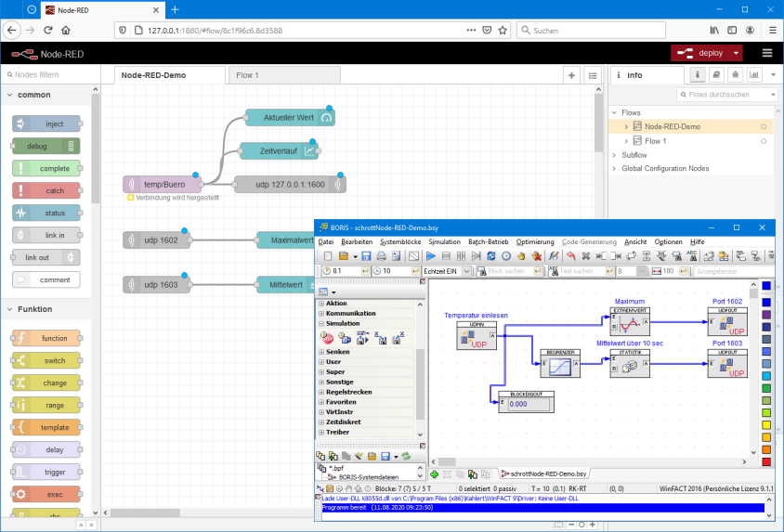Viewport: 784px width, 532px height.
Task: Collapse the Simulation block category
Action: click(x=321, y=324)
